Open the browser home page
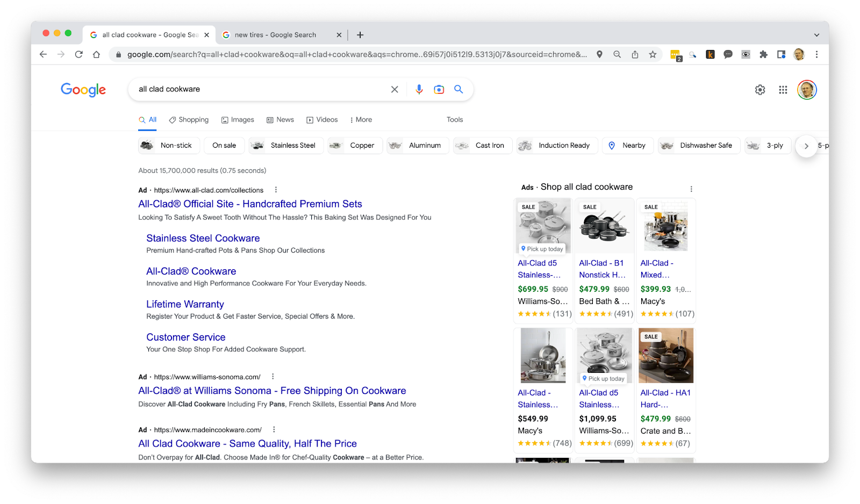The height and width of the screenshot is (504, 860). click(x=96, y=54)
